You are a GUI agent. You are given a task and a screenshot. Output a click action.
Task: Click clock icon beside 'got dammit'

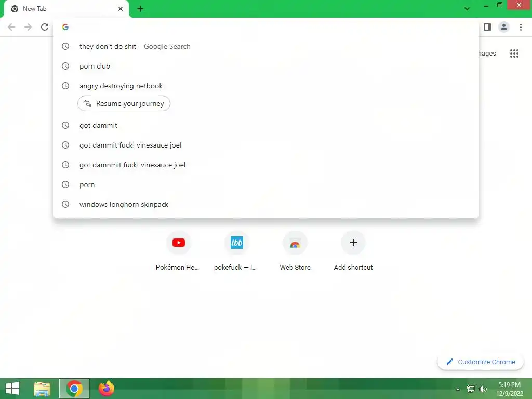point(65,125)
